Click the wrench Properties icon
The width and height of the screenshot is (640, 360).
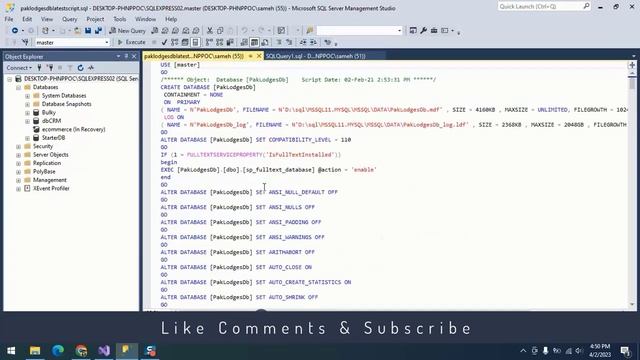423,31
